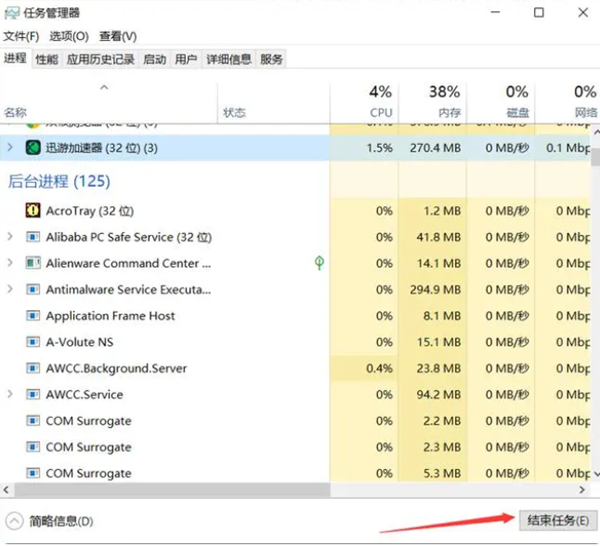Click the A-Volute NS process icon
The width and height of the screenshot is (600, 546).
point(33,342)
